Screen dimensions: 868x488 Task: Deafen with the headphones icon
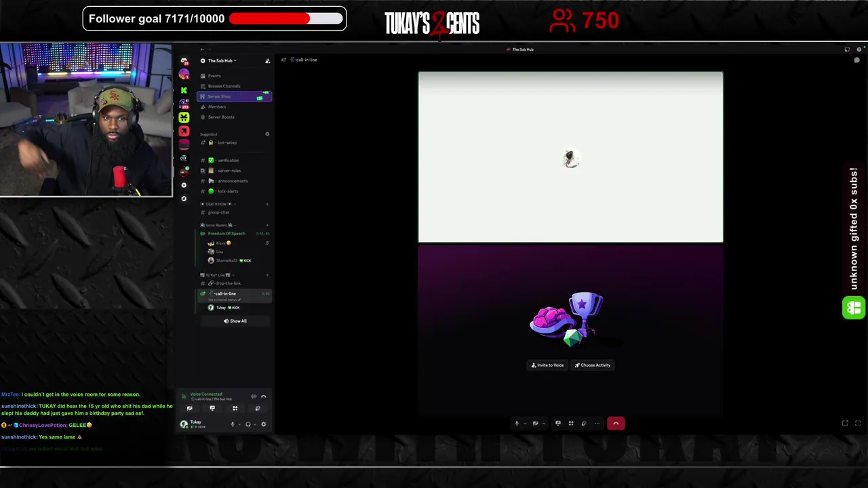point(248,424)
